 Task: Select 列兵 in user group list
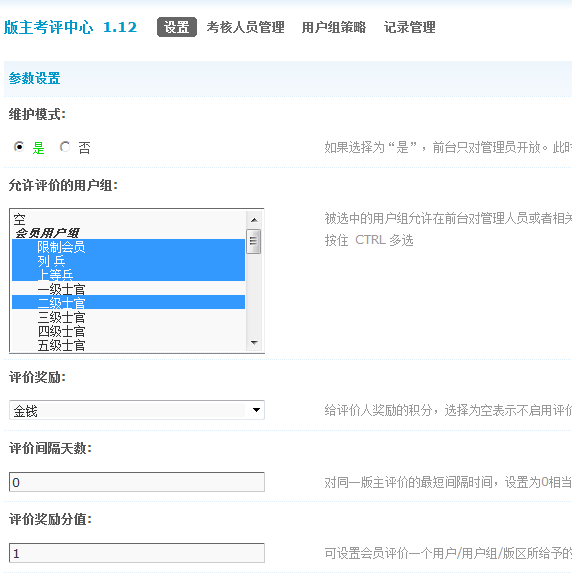[128, 261]
